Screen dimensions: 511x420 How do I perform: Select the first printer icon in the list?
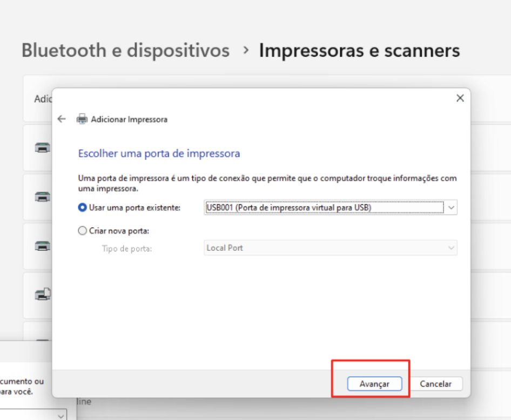[x=43, y=148]
